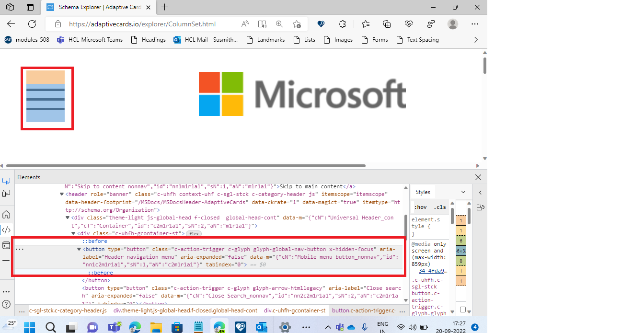Show more bookmarks chevron in favorites bar

[x=476, y=40]
